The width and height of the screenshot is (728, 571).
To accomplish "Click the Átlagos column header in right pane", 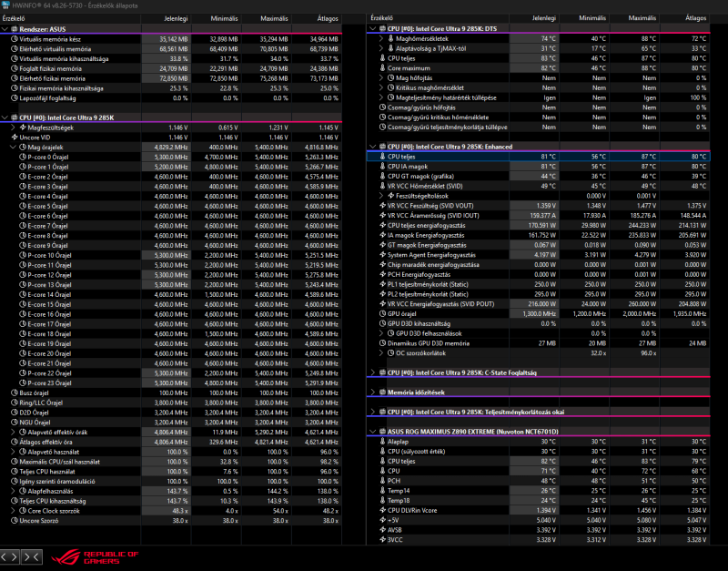I will click(x=685, y=18).
